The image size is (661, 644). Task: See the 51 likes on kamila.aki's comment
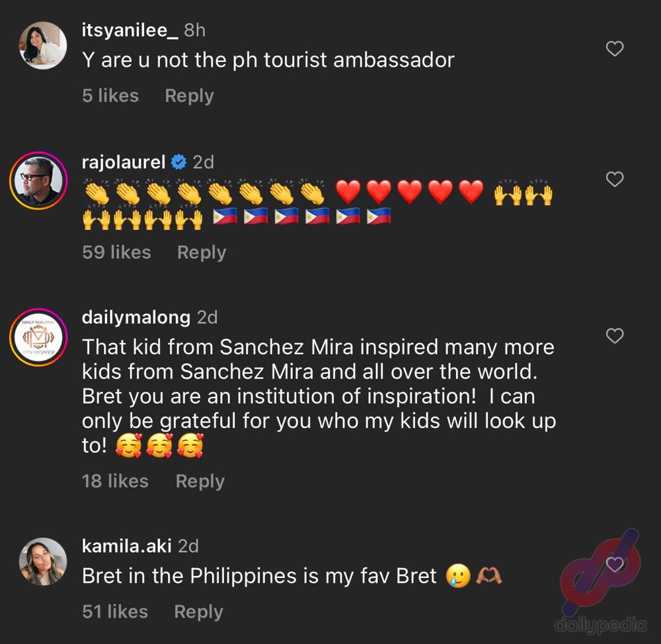click(115, 612)
